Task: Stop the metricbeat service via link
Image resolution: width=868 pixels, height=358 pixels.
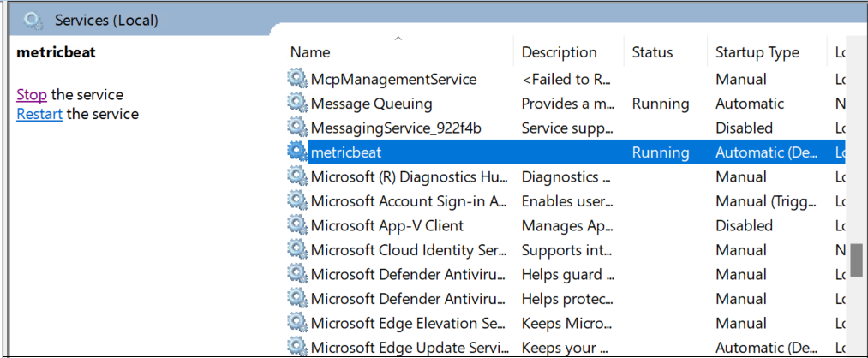Action: [32, 95]
